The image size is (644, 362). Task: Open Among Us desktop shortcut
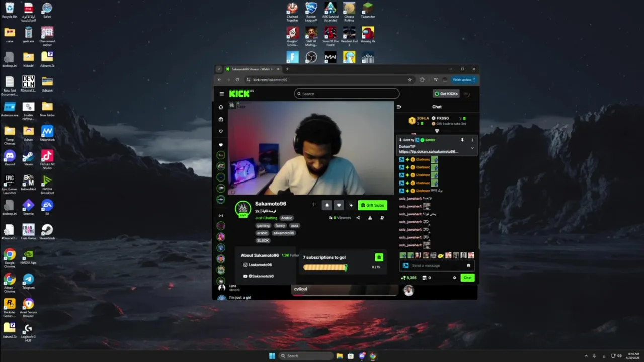click(368, 35)
